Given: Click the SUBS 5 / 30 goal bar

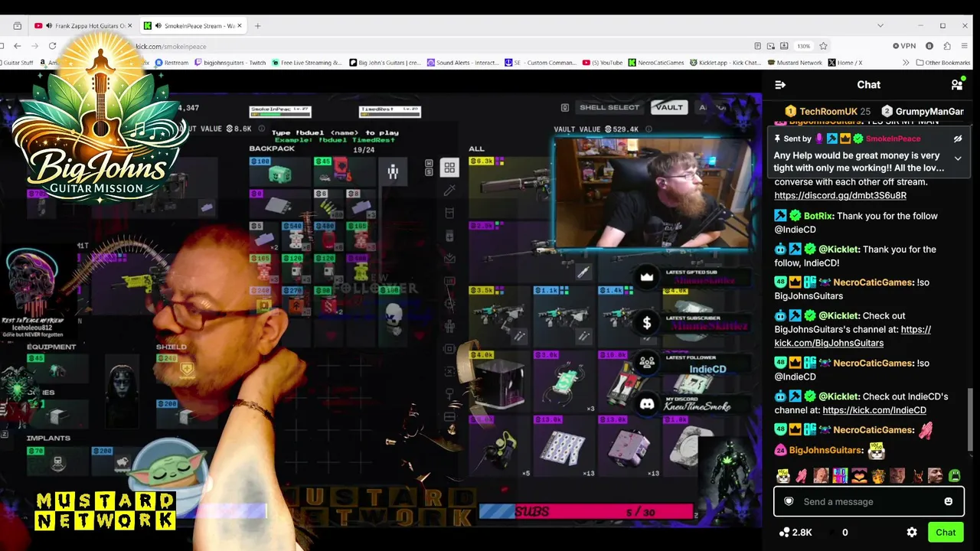Looking at the screenshot, I should pos(586,511).
